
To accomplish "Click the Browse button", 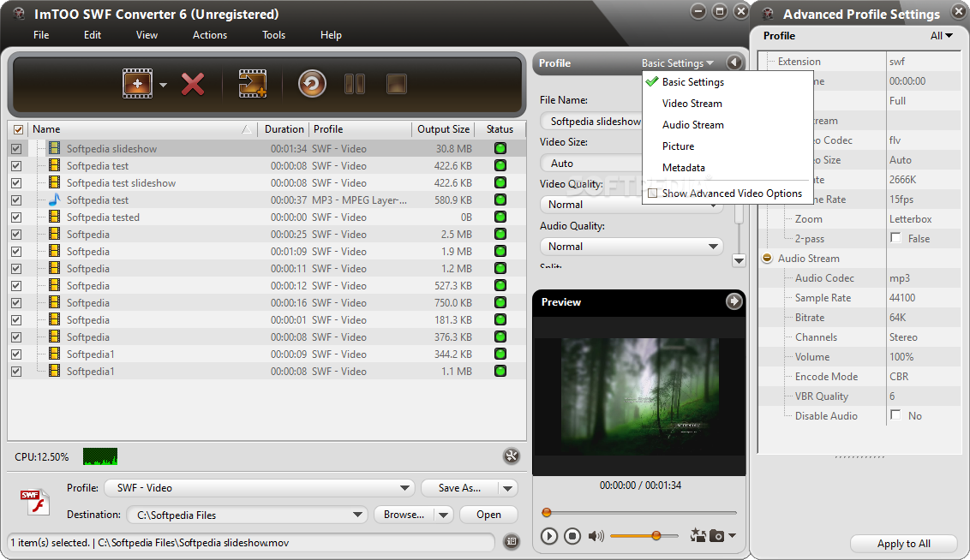I will tap(404, 515).
